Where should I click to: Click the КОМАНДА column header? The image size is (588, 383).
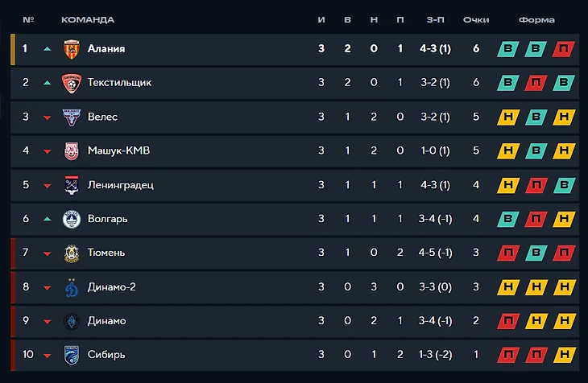click(88, 19)
